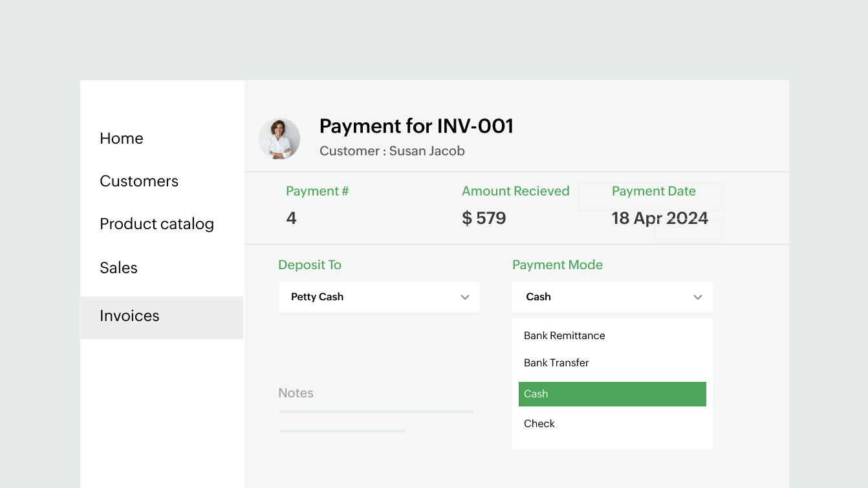Click the Amount Recieved value $579
This screenshot has height=488, width=868.
tap(484, 218)
